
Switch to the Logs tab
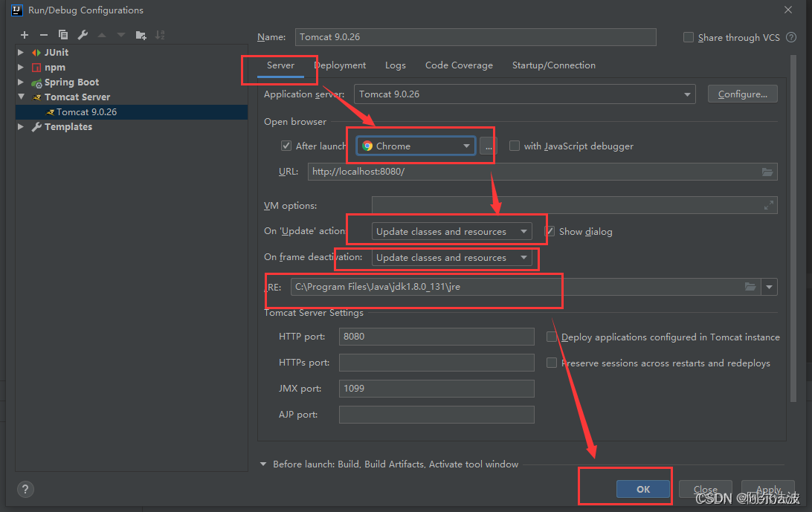coord(395,65)
